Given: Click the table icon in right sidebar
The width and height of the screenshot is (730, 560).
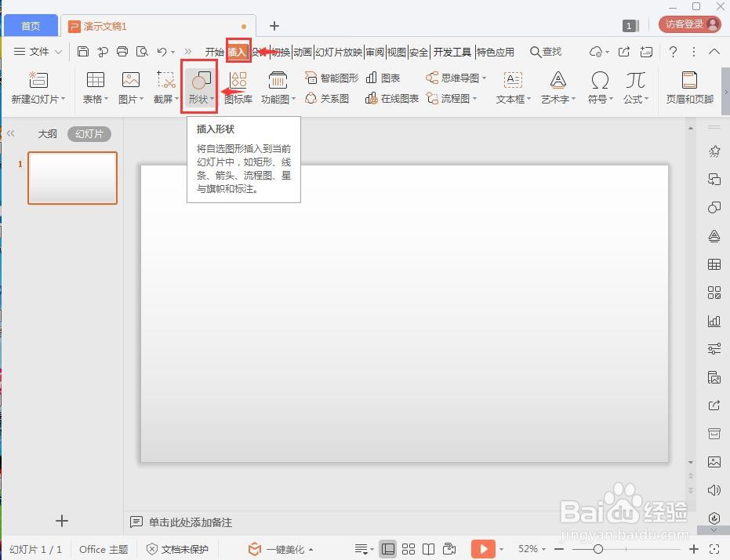Looking at the screenshot, I should pos(714,264).
